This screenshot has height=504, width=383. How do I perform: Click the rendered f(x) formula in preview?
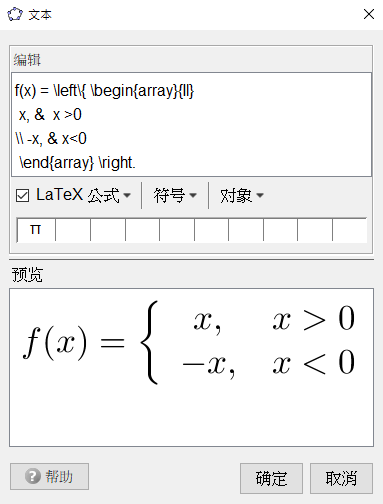tap(189, 343)
